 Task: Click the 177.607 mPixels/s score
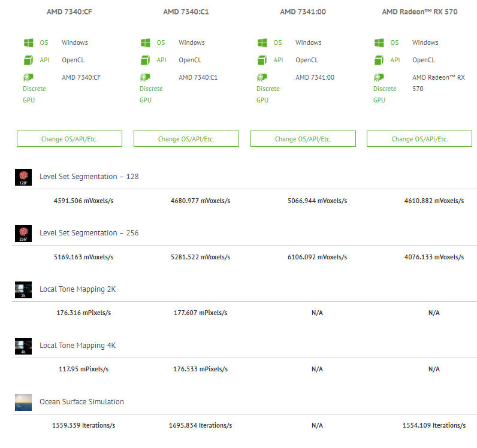[201, 313]
